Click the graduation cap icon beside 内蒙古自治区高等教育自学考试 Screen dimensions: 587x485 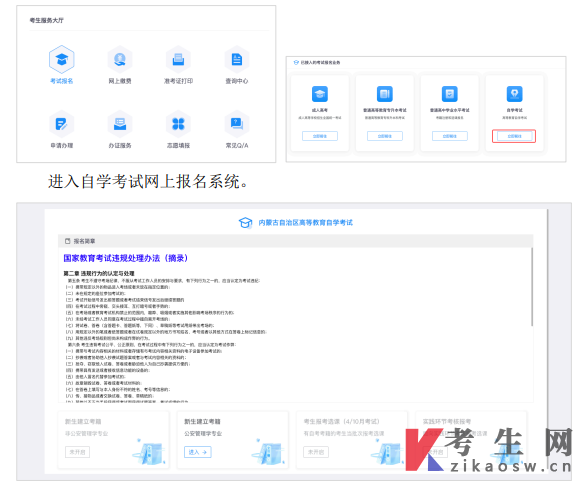[246, 223]
